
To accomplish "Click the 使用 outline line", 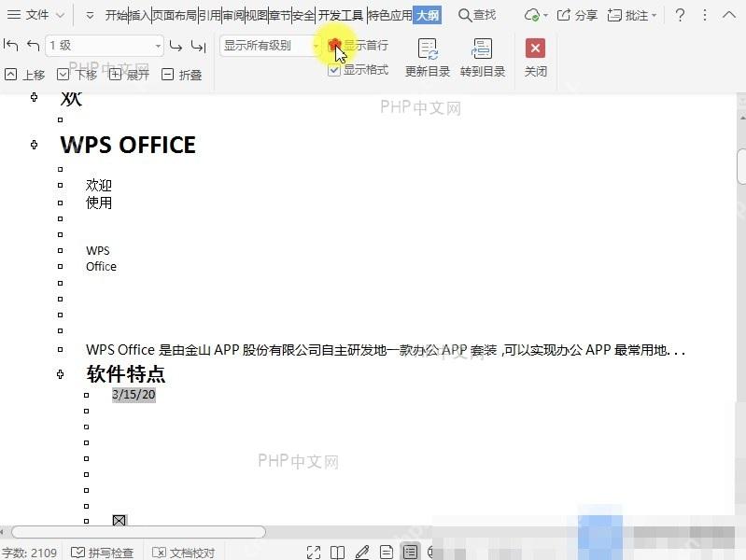I will [x=98, y=203].
